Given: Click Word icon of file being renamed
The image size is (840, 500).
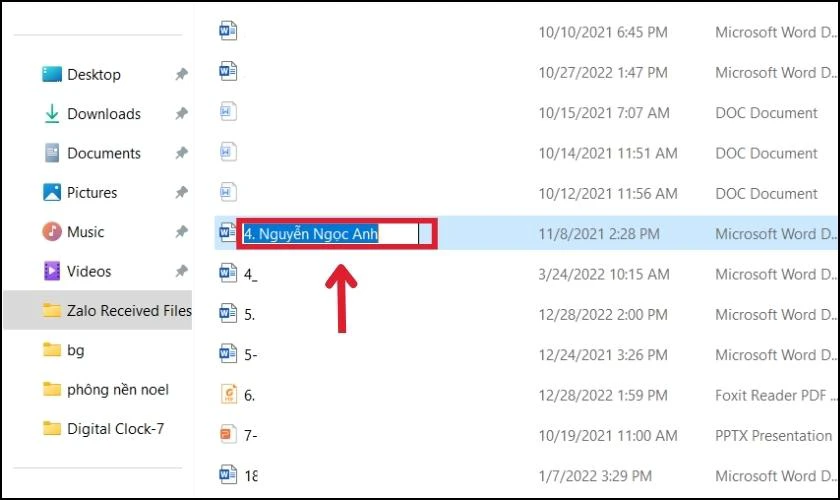Looking at the screenshot, I should pyautogui.click(x=228, y=232).
